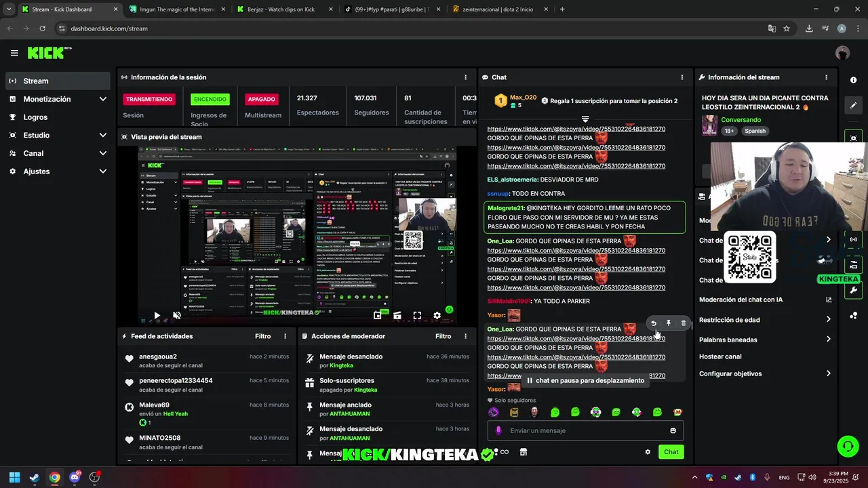Open Discord from the taskbar
Viewport: 868px width, 488px height.
click(x=75, y=477)
